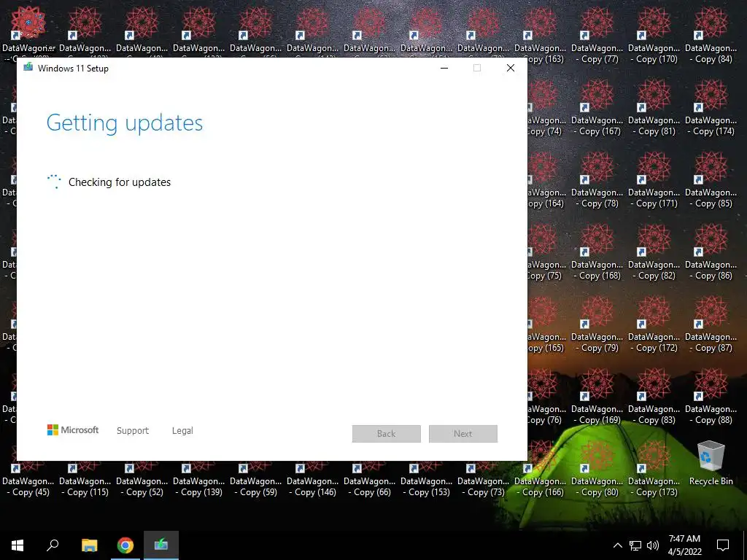
Task: Click DataWagon Copy (166) icon
Action: click(541, 469)
